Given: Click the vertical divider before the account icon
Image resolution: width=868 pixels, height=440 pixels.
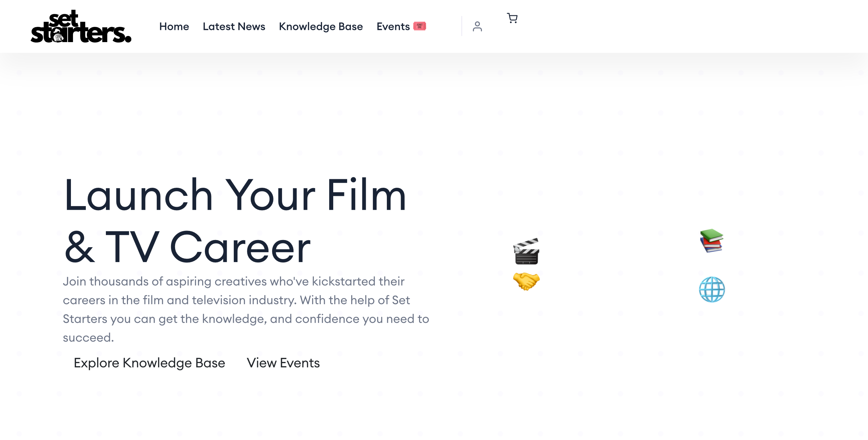Looking at the screenshot, I should click(x=461, y=26).
